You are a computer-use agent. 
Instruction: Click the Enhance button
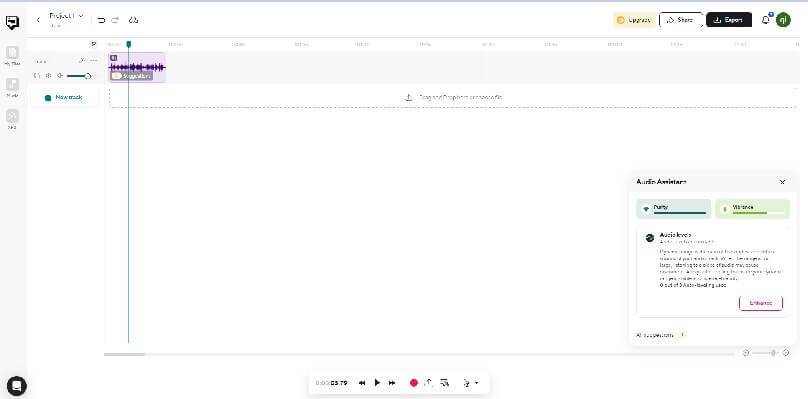coord(761,303)
